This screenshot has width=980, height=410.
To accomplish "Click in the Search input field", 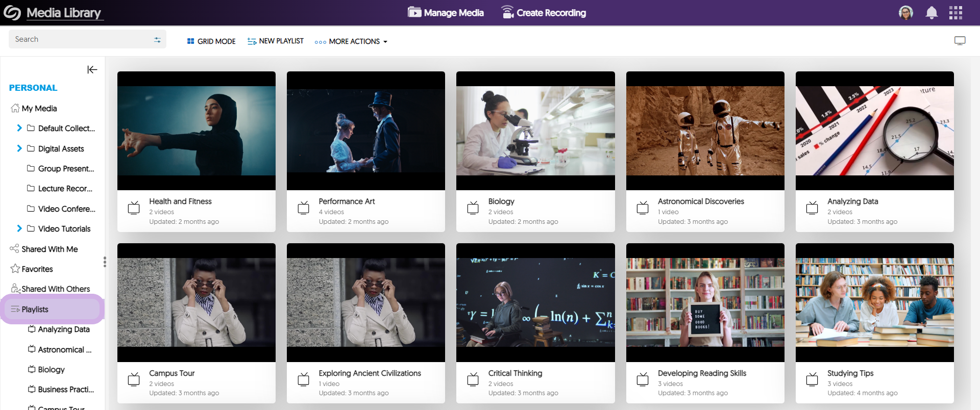I will pos(82,39).
